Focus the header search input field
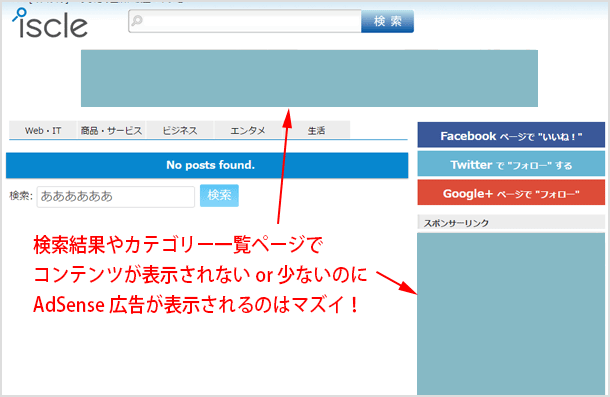Image resolution: width=610 pixels, height=397 pixels. [x=245, y=21]
